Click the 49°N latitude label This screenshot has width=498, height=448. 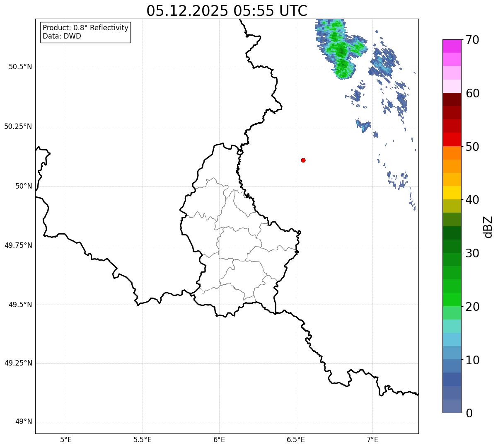24,422
